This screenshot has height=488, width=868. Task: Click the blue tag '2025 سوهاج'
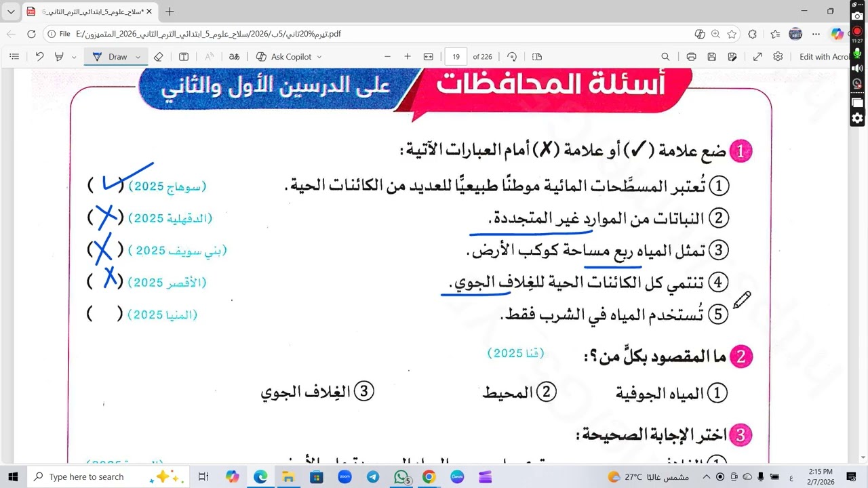[167, 186]
